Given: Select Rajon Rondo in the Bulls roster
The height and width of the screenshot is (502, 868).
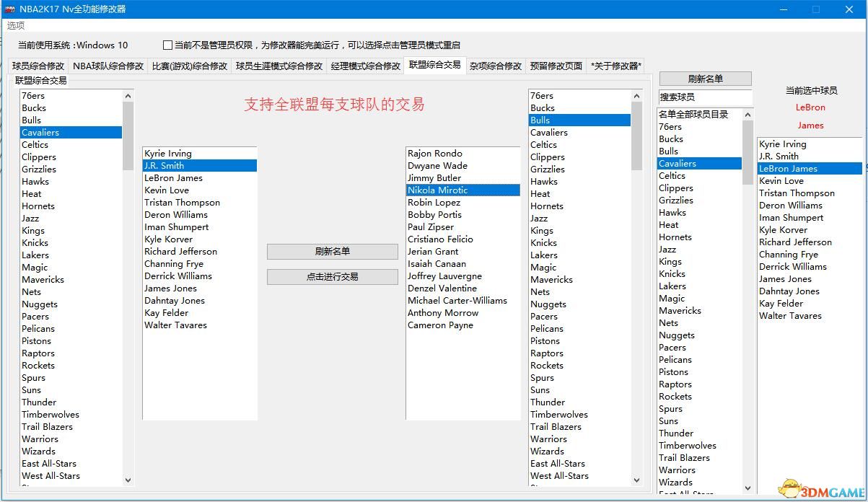Looking at the screenshot, I should pos(463,154).
